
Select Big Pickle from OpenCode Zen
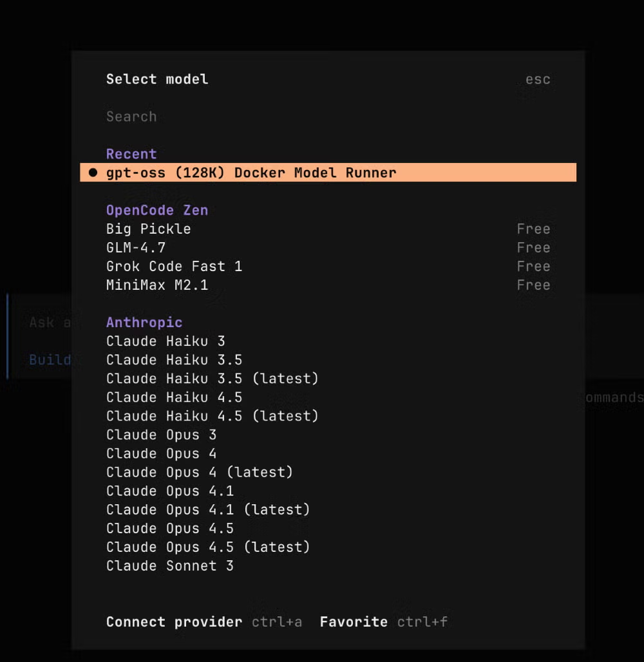point(148,229)
